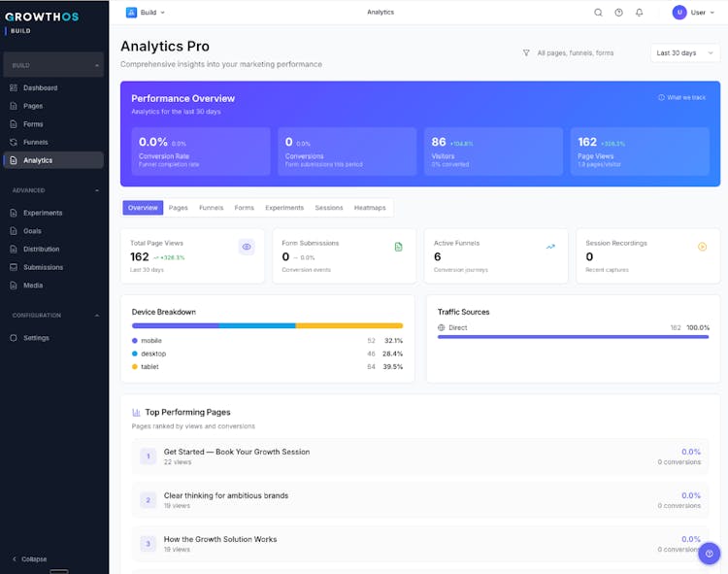
Task: Click the What we track link
Action: coord(682,97)
